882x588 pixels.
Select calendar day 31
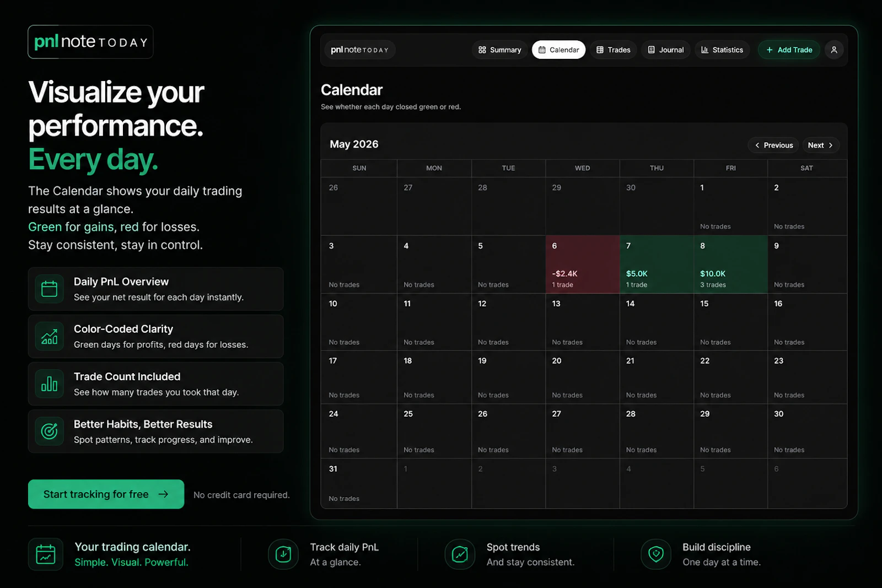click(x=359, y=483)
